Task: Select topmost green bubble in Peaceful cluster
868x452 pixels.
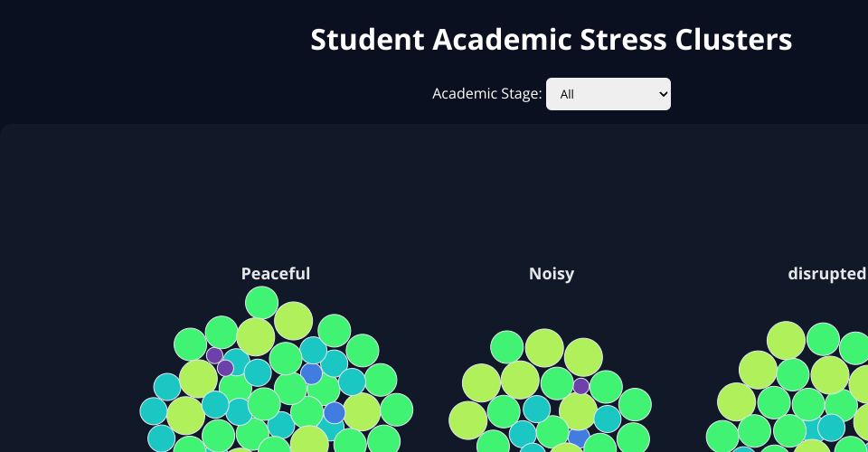Action: [261, 302]
